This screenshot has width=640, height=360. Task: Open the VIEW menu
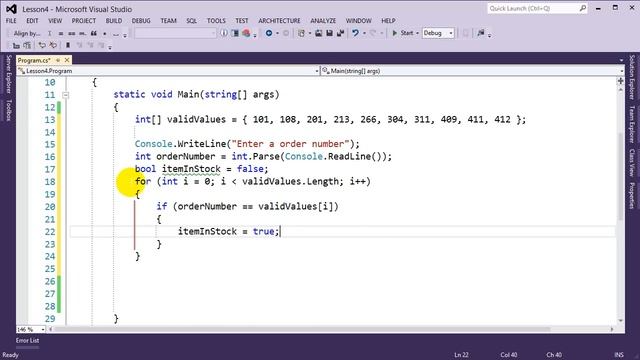pyautogui.click(x=55, y=20)
